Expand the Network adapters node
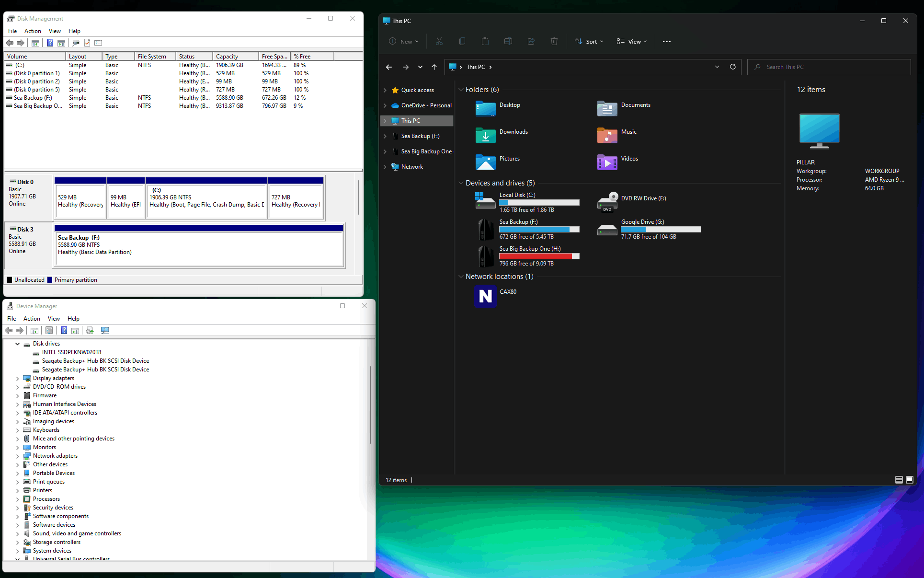The height and width of the screenshot is (578, 924). (18, 456)
